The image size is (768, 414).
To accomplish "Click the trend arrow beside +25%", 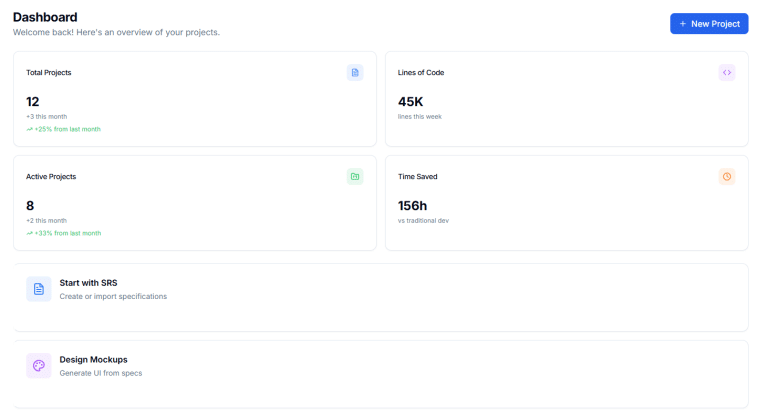I will tap(30, 129).
